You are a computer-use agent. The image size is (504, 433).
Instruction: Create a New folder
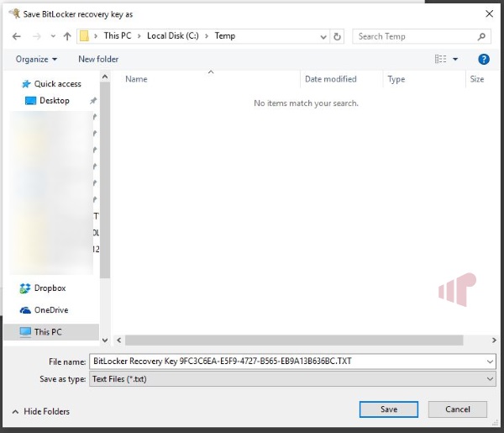click(98, 59)
